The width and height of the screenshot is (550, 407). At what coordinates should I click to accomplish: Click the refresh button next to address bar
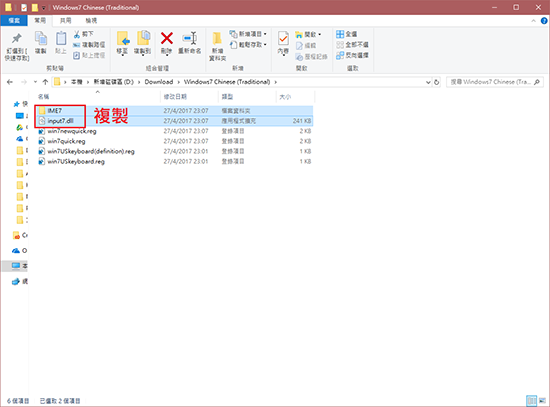click(x=436, y=82)
